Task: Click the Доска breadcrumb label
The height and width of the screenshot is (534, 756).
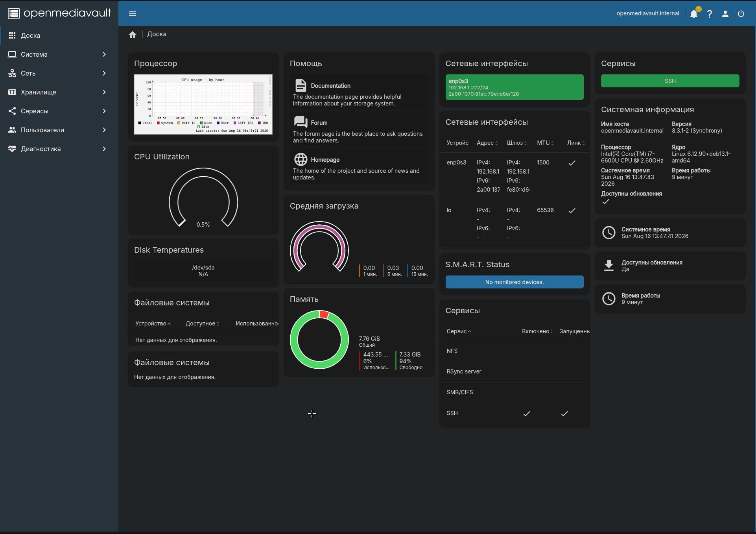Action: click(157, 34)
